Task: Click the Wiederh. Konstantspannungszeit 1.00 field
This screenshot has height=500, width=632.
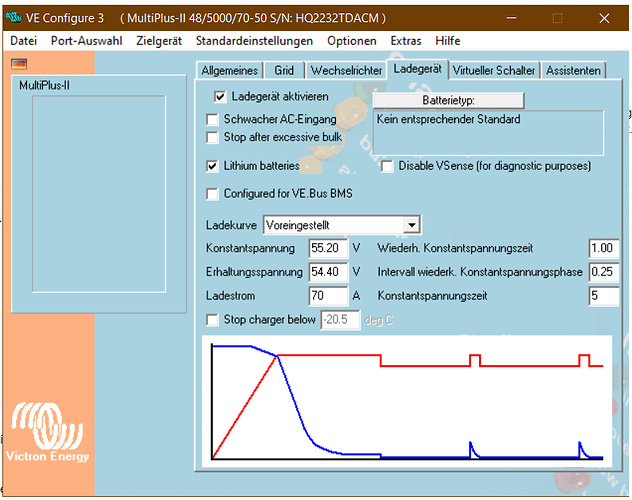Action: [603, 248]
